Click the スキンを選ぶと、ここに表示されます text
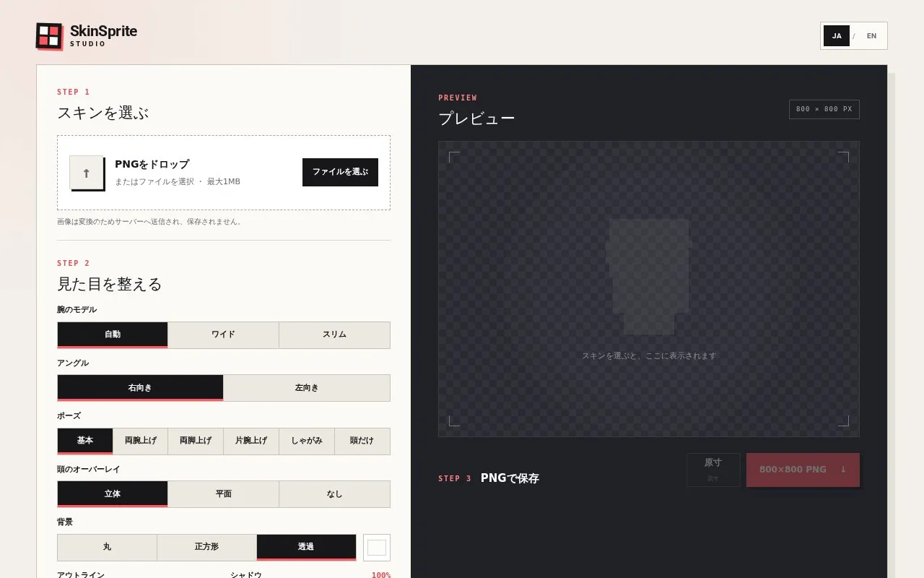The width and height of the screenshot is (924, 578). click(649, 355)
